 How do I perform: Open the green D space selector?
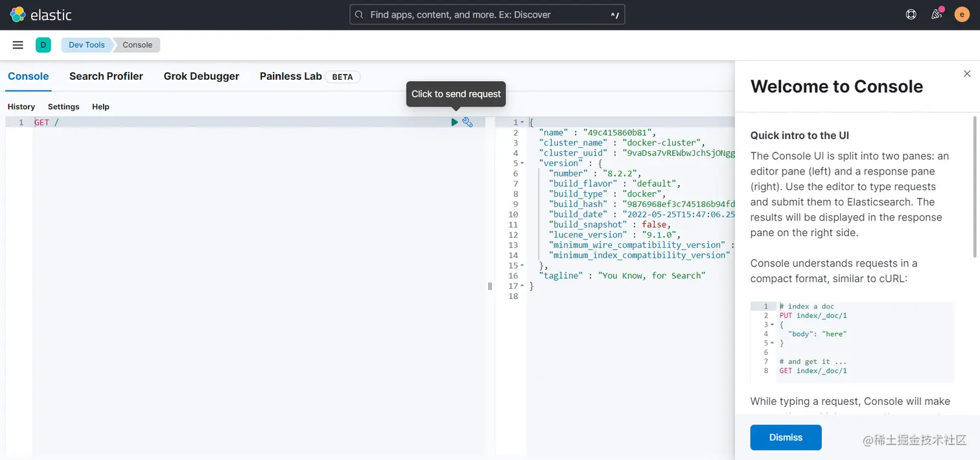click(43, 45)
